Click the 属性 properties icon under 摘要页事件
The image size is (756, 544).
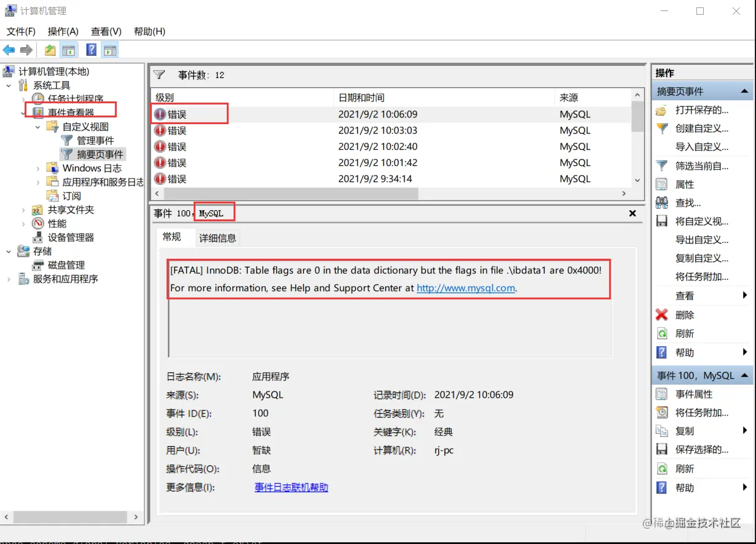click(x=662, y=184)
